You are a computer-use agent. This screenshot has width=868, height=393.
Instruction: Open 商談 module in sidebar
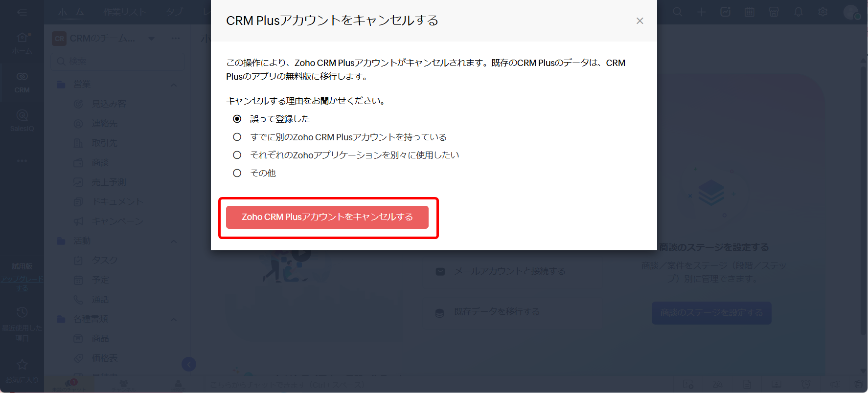pos(100,163)
